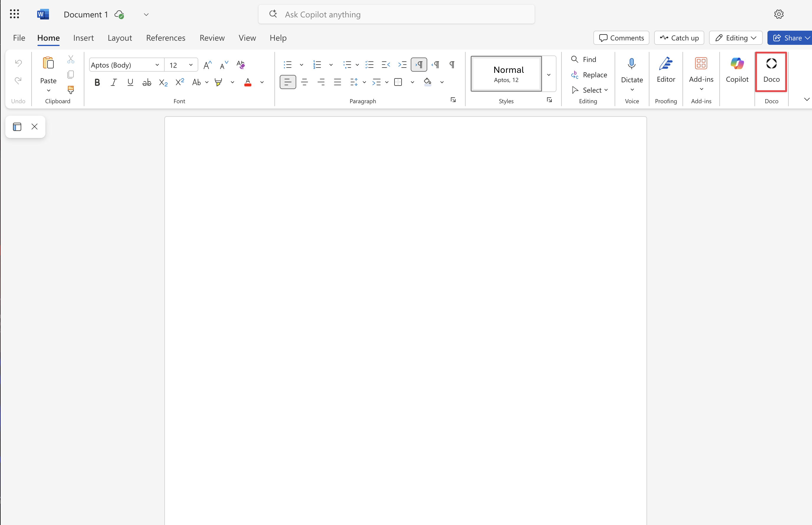812x525 pixels.
Task: Expand the Styles gallery
Action: point(549,74)
